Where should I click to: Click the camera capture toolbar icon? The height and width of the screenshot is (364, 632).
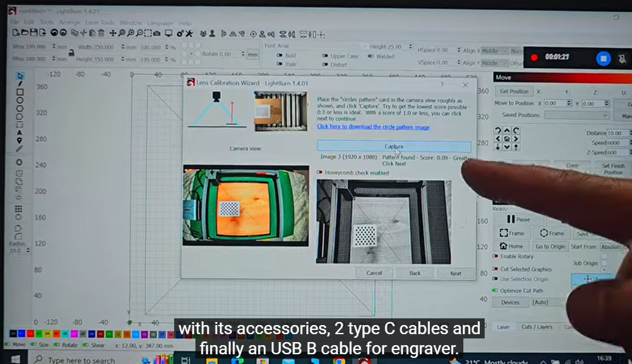click(x=156, y=33)
